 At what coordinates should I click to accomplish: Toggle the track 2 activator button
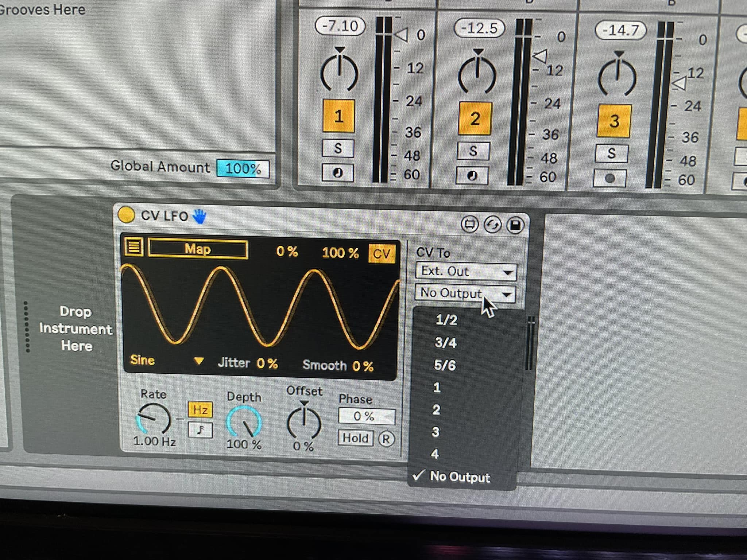pyautogui.click(x=475, y=119)
